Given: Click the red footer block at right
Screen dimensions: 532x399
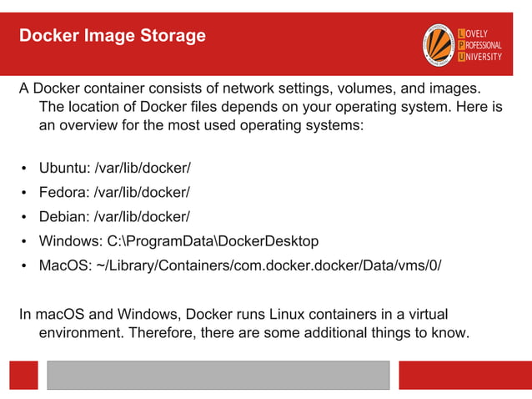Looking at the screenshot, I should pyautogui.click(x=465, y=376).
